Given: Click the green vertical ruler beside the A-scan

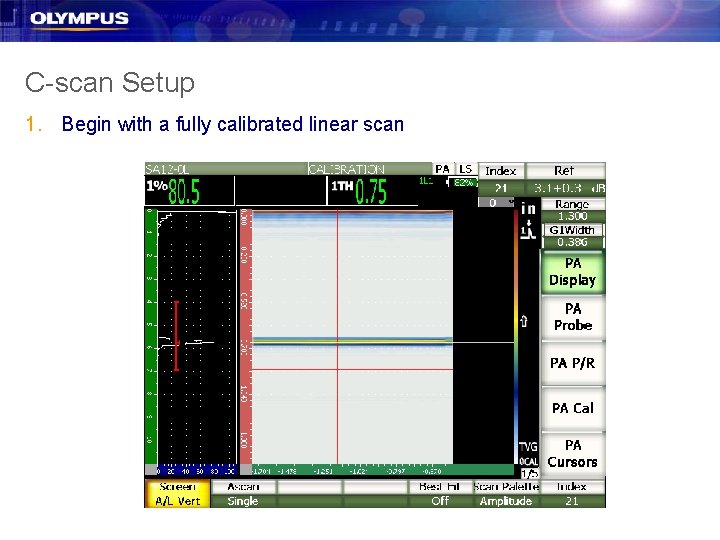Looking at the screenshot, I should tap(151, 336).
